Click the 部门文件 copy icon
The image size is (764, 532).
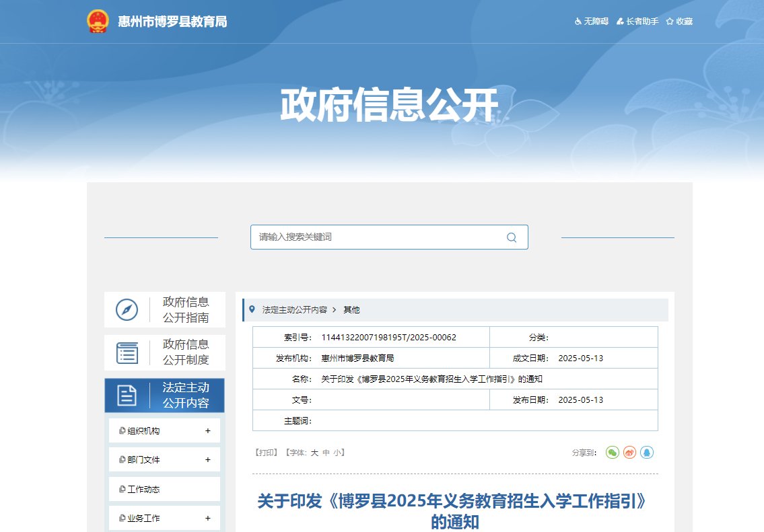[x=123, y=459]
